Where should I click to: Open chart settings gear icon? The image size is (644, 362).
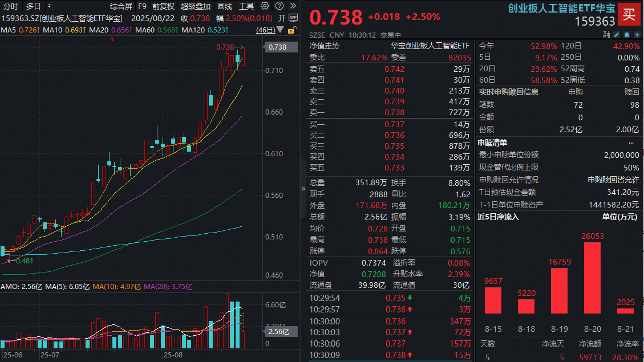click(264, 6)
